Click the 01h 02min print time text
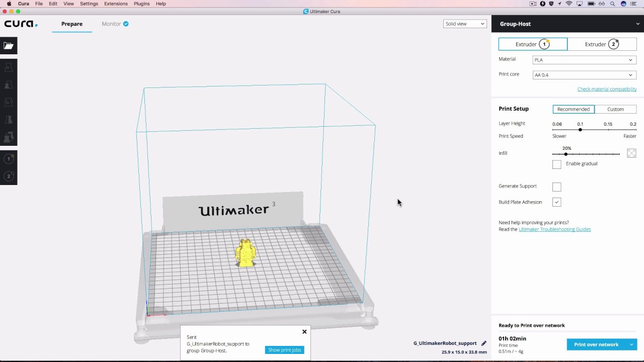 tap(512, 338)
